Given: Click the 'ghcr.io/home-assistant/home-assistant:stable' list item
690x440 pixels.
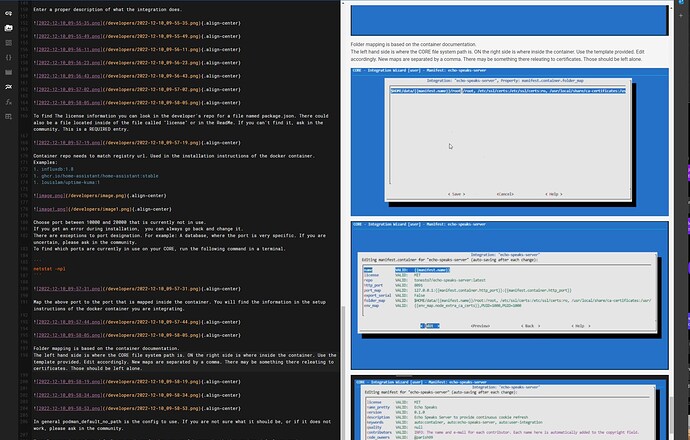Looking at the screenshot, I should [96, 176].
